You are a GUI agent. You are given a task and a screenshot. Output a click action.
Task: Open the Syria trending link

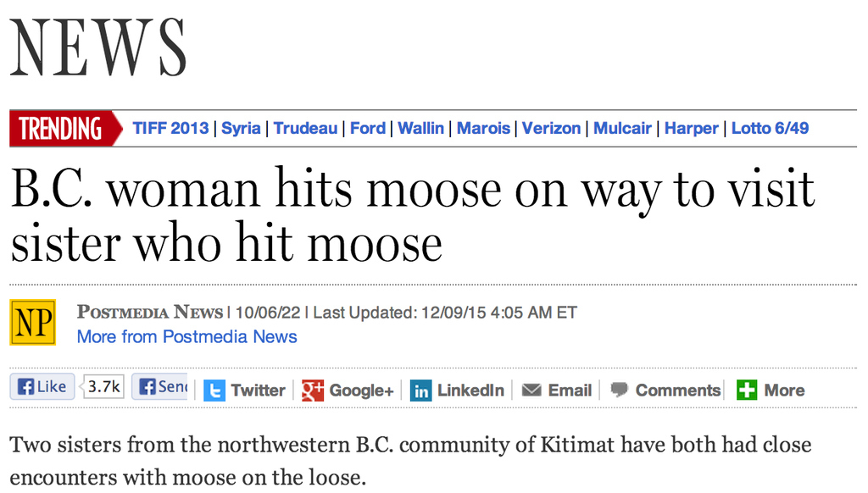[241, 129]
